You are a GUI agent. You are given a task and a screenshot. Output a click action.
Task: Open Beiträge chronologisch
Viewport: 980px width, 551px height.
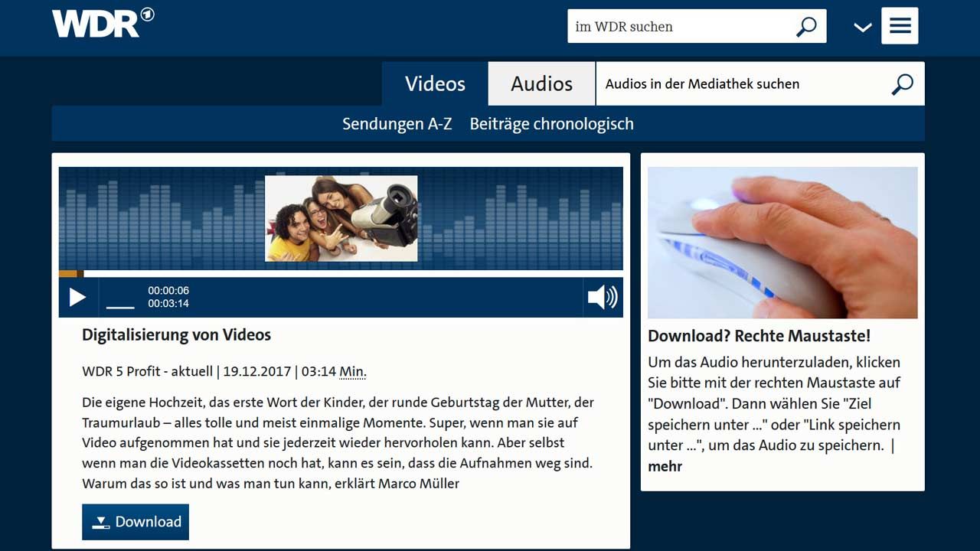(x=551, y=124)
